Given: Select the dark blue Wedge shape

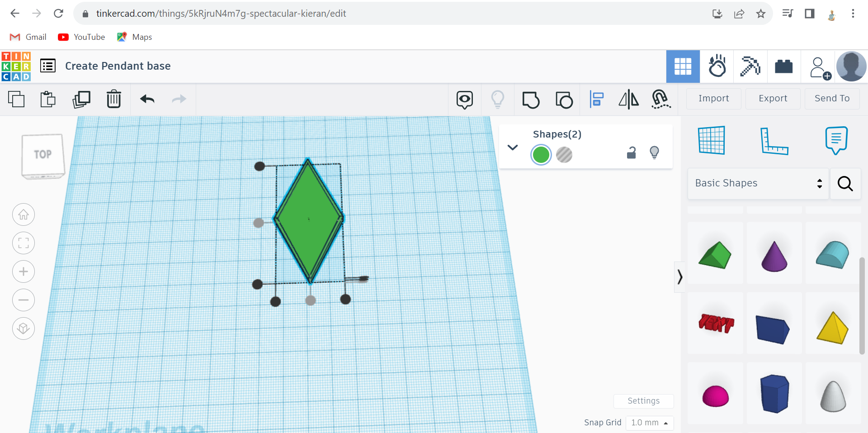Looking at the screenshot, I should 774,323.
